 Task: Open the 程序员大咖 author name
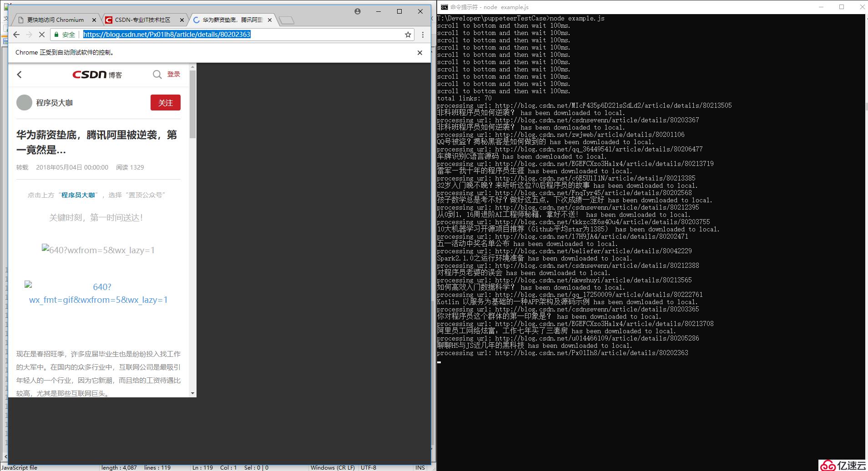pos(55,103)
